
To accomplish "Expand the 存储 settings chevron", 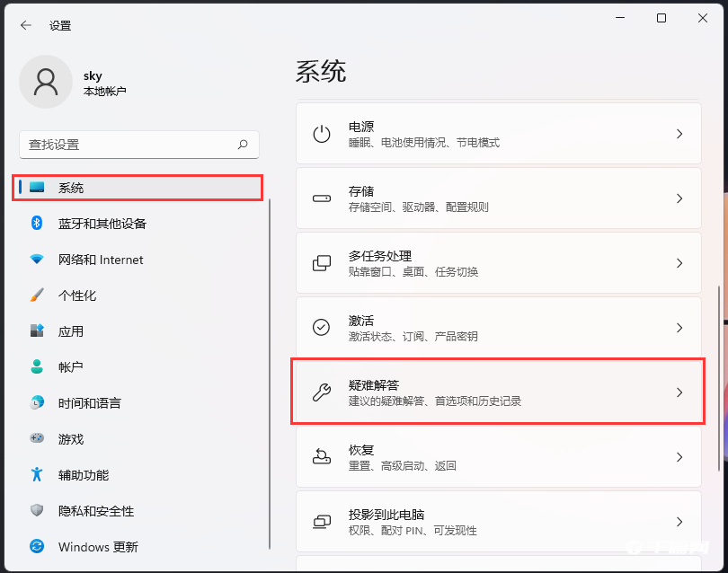I will tap(680, 198).
